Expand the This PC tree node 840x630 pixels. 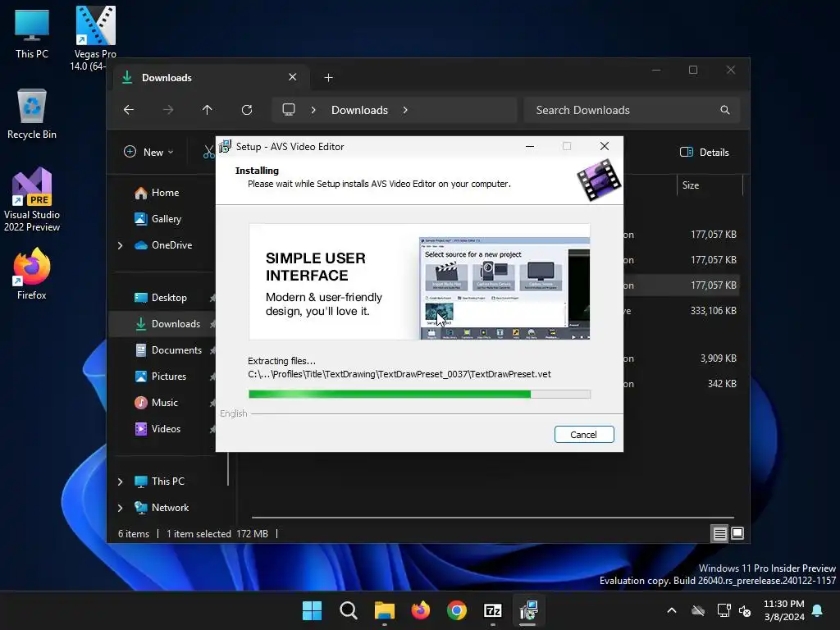120,482
